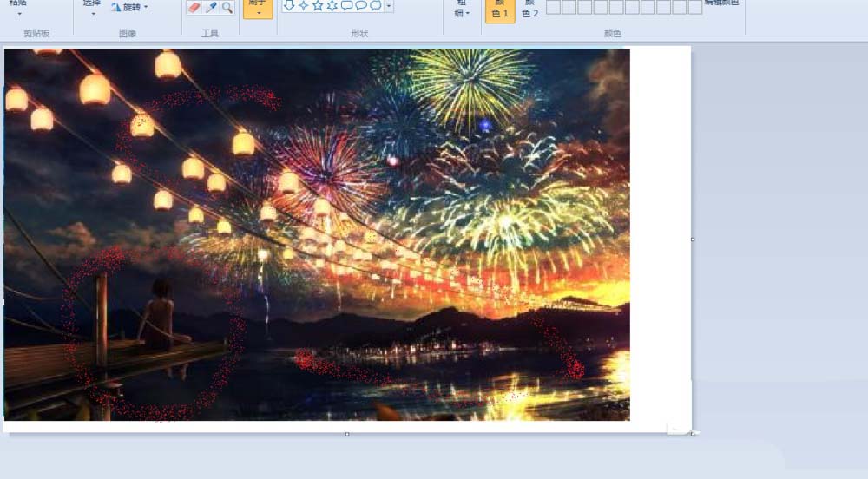Activate 颜色 1 foreground color
This screenshot has width=868, height=479.
(500, 10)
